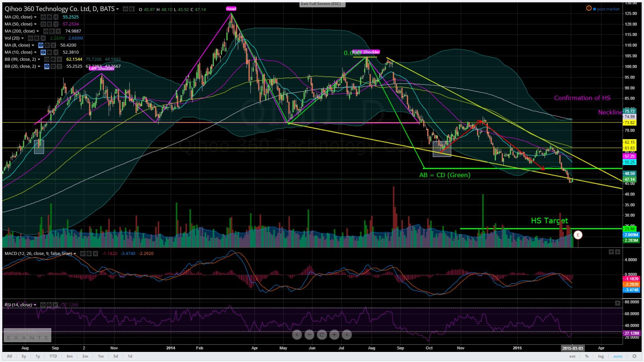
Task: Toggle visibility of MA (50, close)
Action: click(x=43, y=24)
